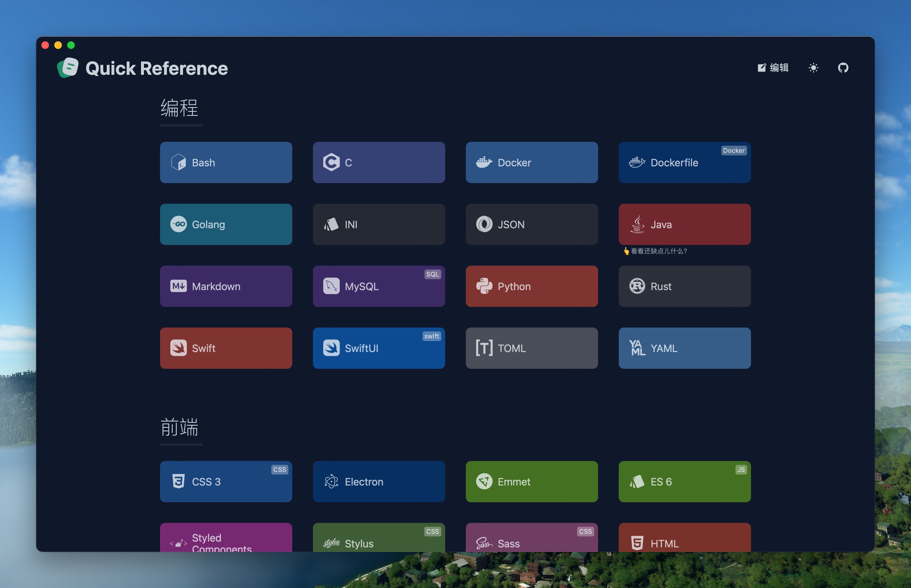The image size is (911, 588).
Task: Click the 编辑 edit button
Action: 773,68
